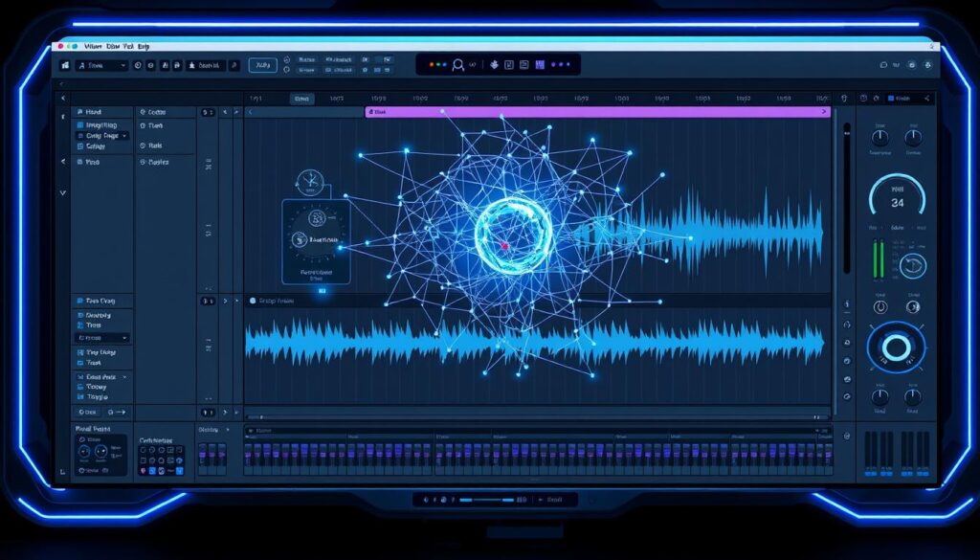The width and height of the screenshot is (980, 560).
Task: Open the share icon at the mixer panel top
Action: pyautogui.click(x=926, y=98)
